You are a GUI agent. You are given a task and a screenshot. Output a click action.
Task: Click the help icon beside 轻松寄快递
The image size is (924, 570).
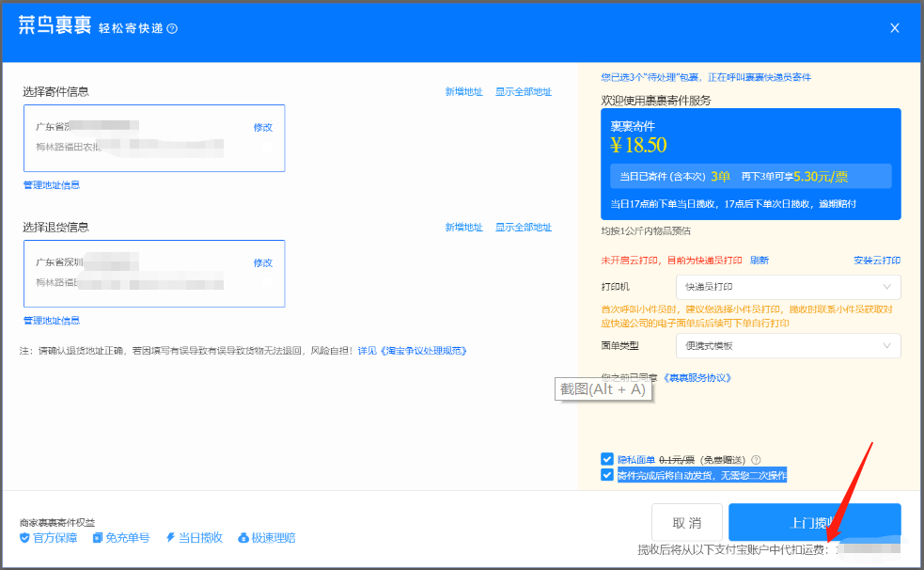click(172, 28)
